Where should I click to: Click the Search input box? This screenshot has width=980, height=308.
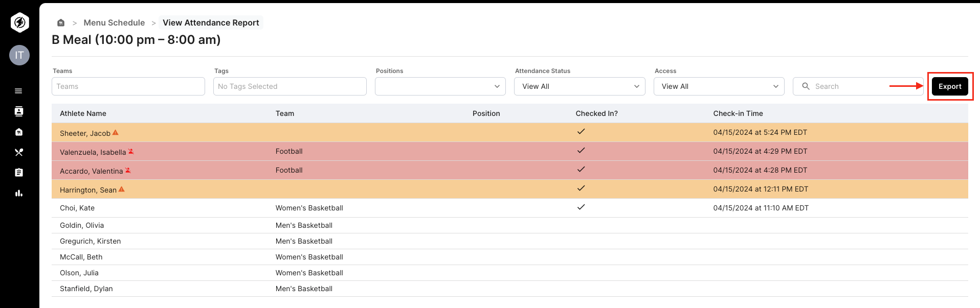coord(858,86)
